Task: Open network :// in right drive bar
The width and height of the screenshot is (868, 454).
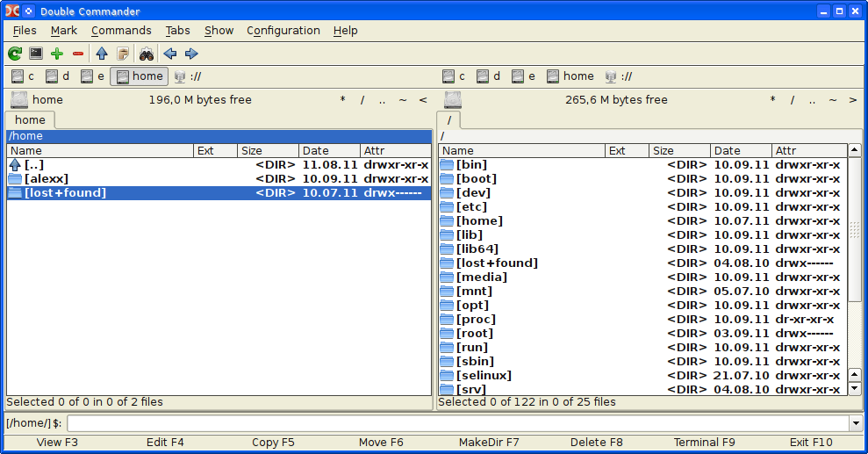Action: (619, 76)
